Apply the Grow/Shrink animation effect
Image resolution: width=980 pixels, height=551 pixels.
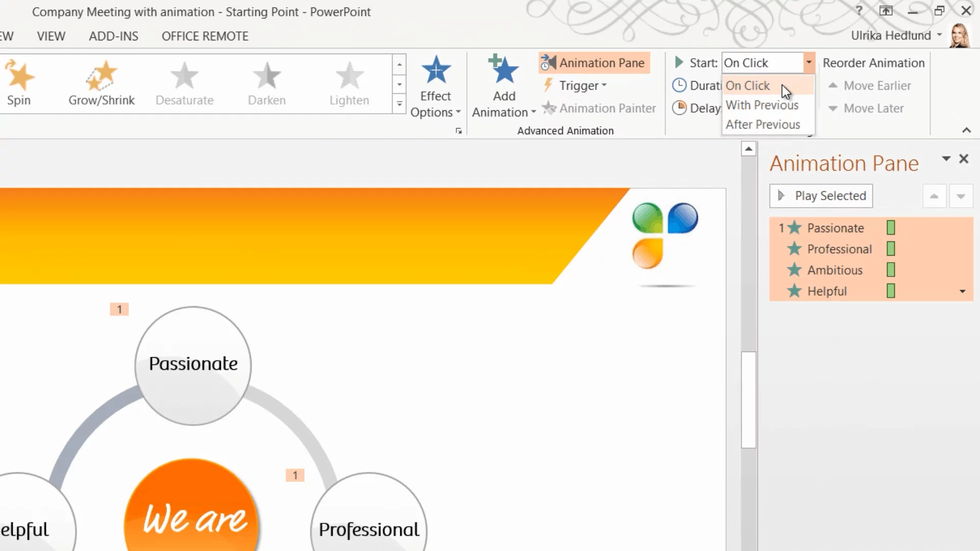pos(102,83)
